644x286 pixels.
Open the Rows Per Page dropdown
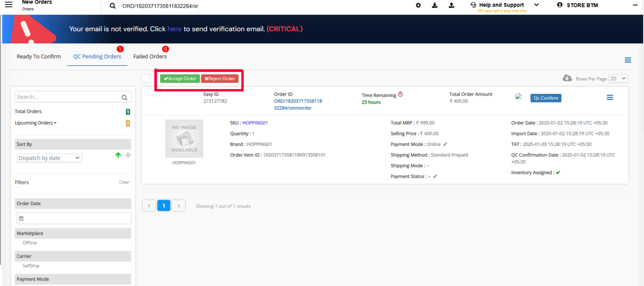[618, 79]
